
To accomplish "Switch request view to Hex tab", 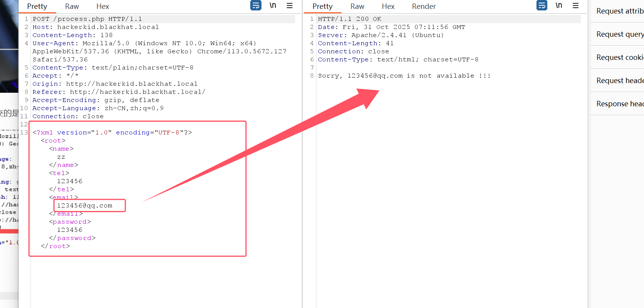I will coord(102,7).
